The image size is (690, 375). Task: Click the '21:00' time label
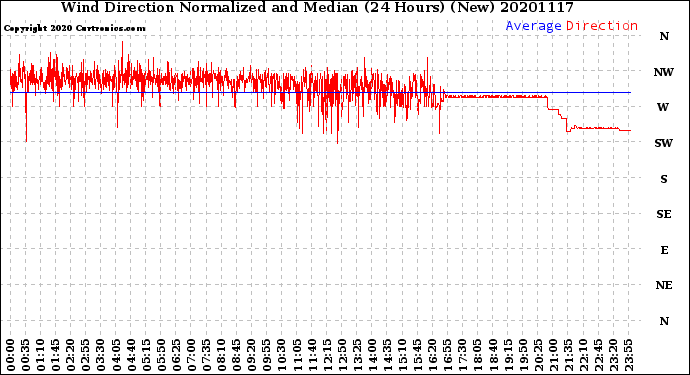553,355
